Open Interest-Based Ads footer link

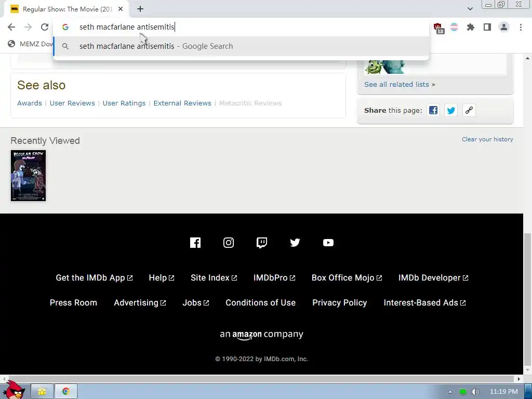[425, 303]
